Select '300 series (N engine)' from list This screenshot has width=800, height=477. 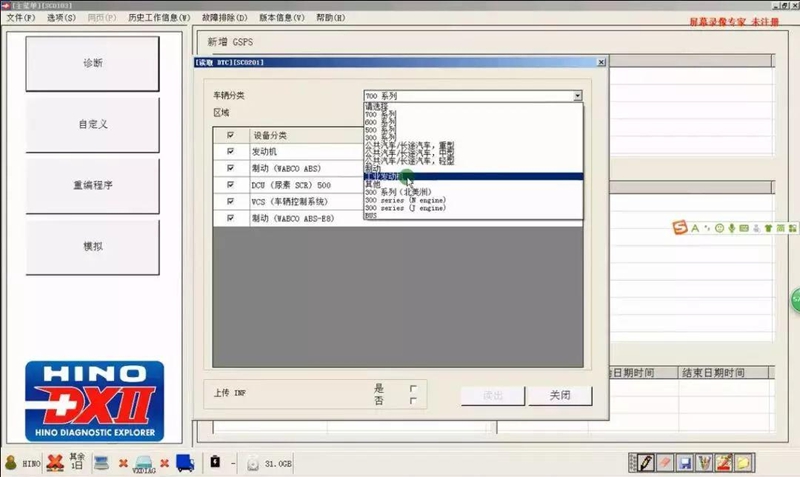(405, 198)
